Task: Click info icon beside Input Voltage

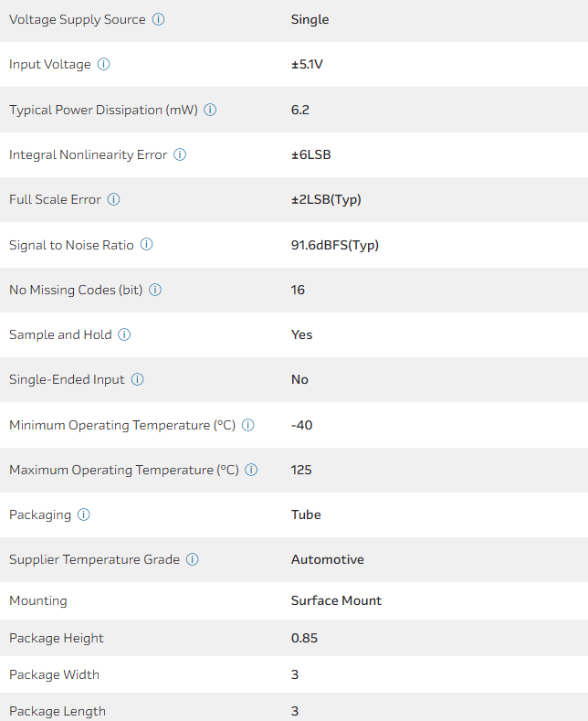Action: pos(104,64)
